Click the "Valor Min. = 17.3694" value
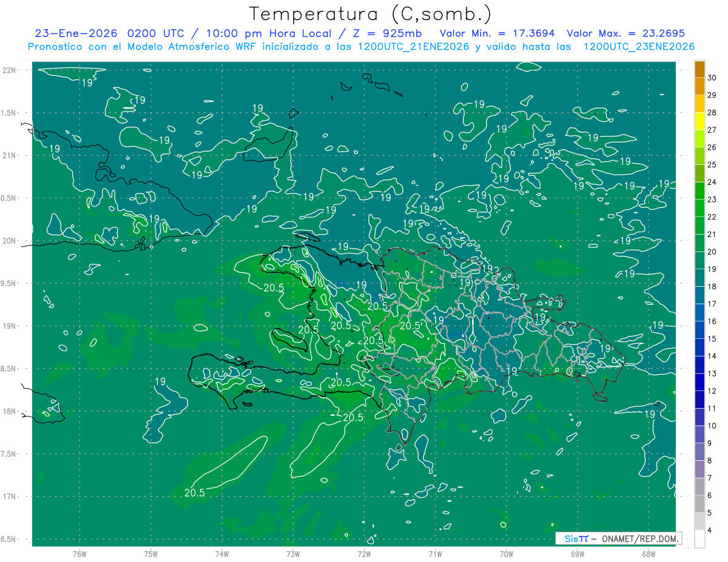The image size is (728, 562). tap(498, 33)
